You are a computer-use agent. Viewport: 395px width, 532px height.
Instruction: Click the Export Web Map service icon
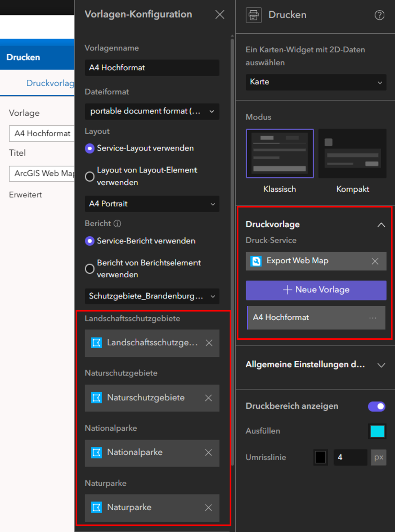[256, 261]
